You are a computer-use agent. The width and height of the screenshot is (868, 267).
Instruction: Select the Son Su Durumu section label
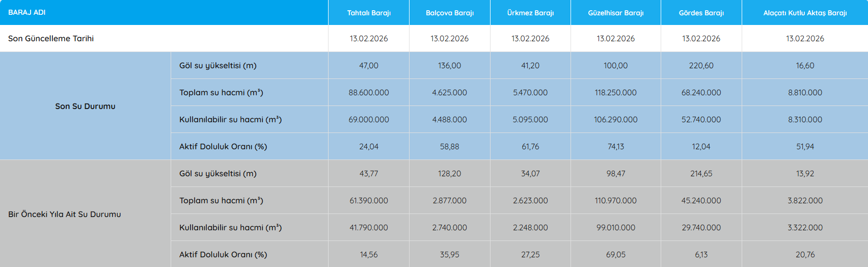(85, 106)
